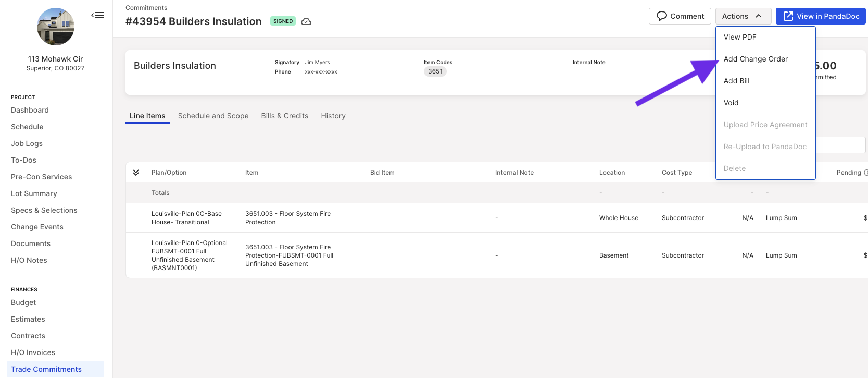Click the SIGNED status badge

pyautogui.click(x=283, y=21)
